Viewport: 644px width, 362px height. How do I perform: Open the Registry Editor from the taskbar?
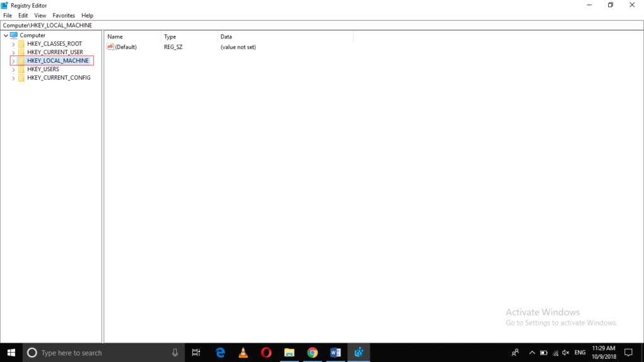point(359,352)
